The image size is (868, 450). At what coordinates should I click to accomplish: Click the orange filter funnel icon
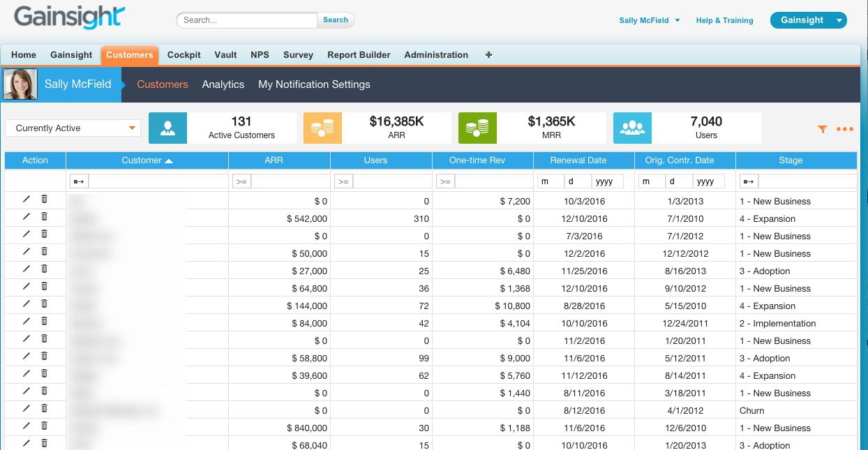(823, 129)
